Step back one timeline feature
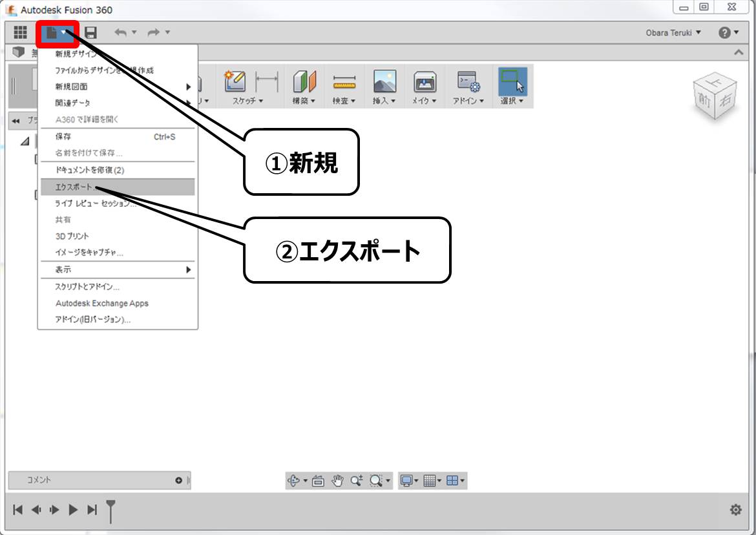Screen dimensions: 756x535 click(36, 509)
